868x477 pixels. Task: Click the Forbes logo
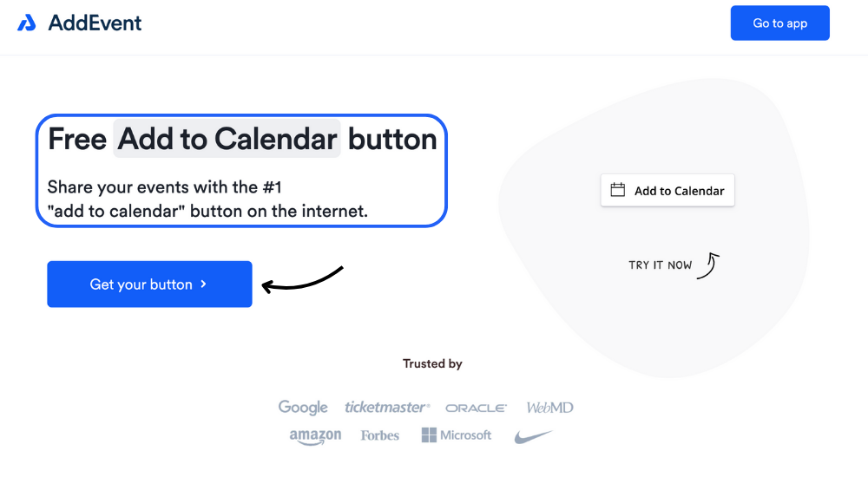[380, 435]
